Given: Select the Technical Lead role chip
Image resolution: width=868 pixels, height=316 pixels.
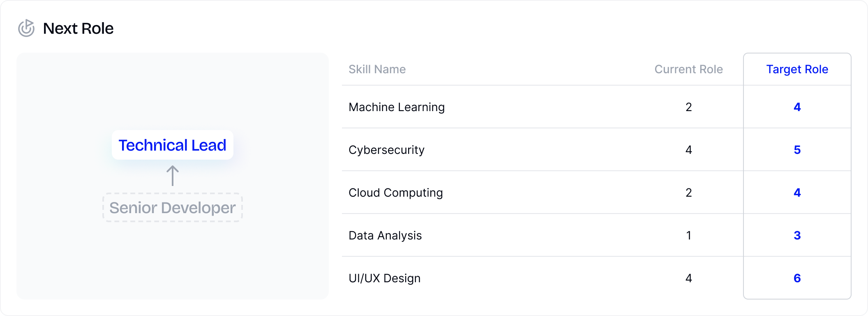Looking at the screenshot, I should (x=173, y=145).
